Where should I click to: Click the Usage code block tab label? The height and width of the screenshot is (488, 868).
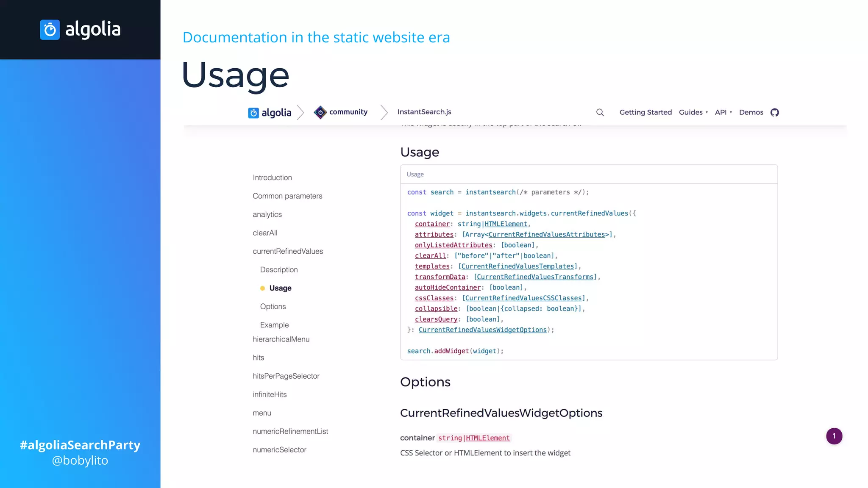click(415, 175)
